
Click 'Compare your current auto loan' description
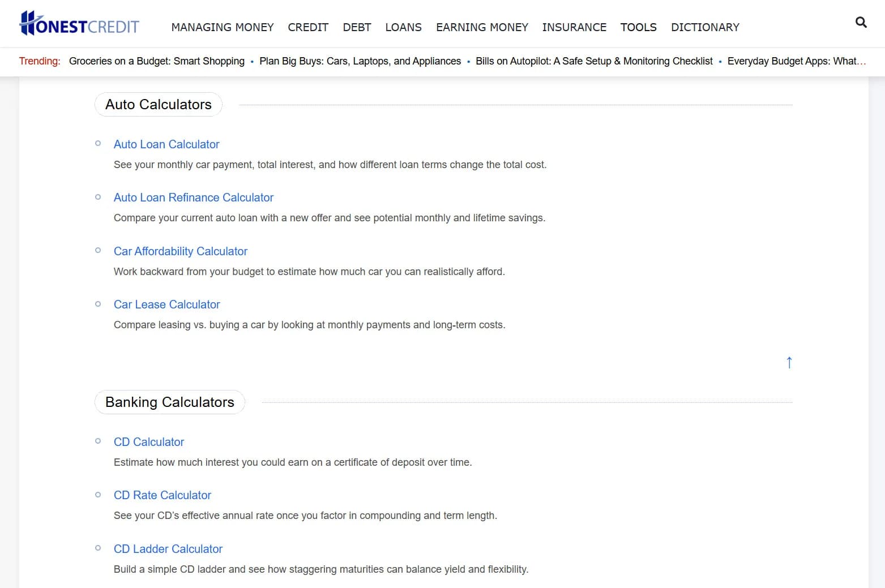click(330, 218)
